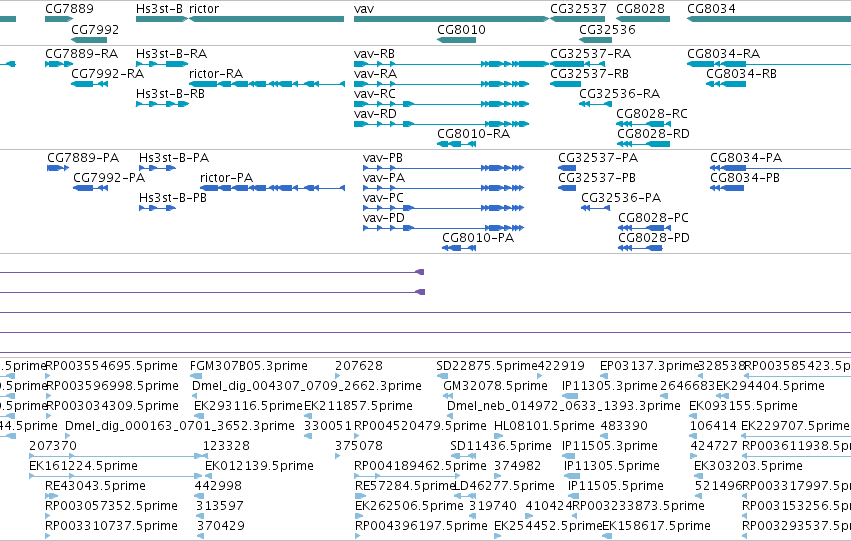Click the rictor gene label
Screen dimensions: 851x541
(204, 9)
